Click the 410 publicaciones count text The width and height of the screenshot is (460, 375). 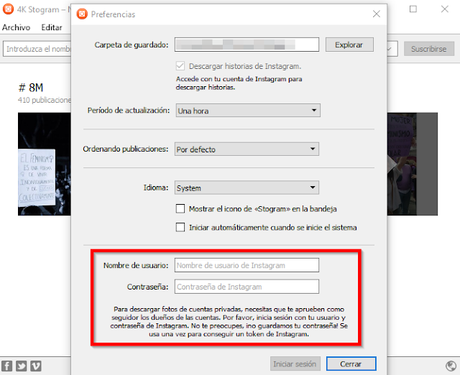point(44,100)
